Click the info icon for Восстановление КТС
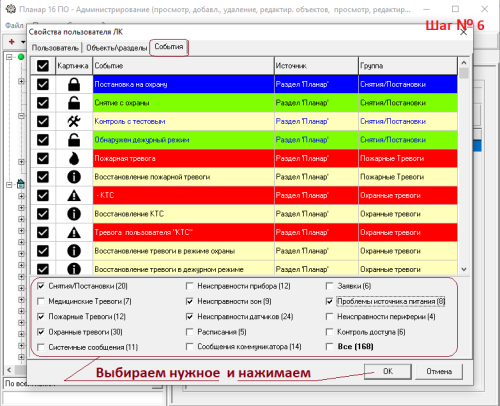500x406 pixels. pyautogui.click(x=74, y=214)
